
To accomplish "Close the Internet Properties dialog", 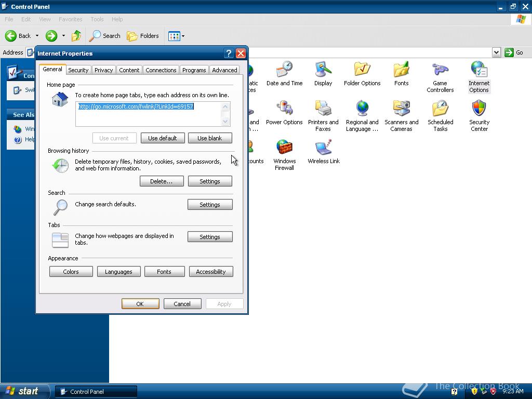I will (x=241, y=54).
